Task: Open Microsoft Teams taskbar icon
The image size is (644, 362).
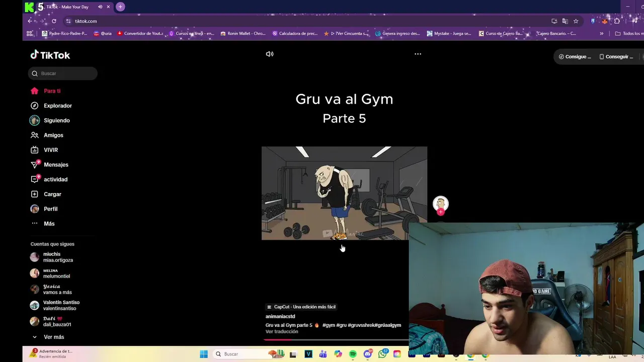Action: (x=323, y=354)
